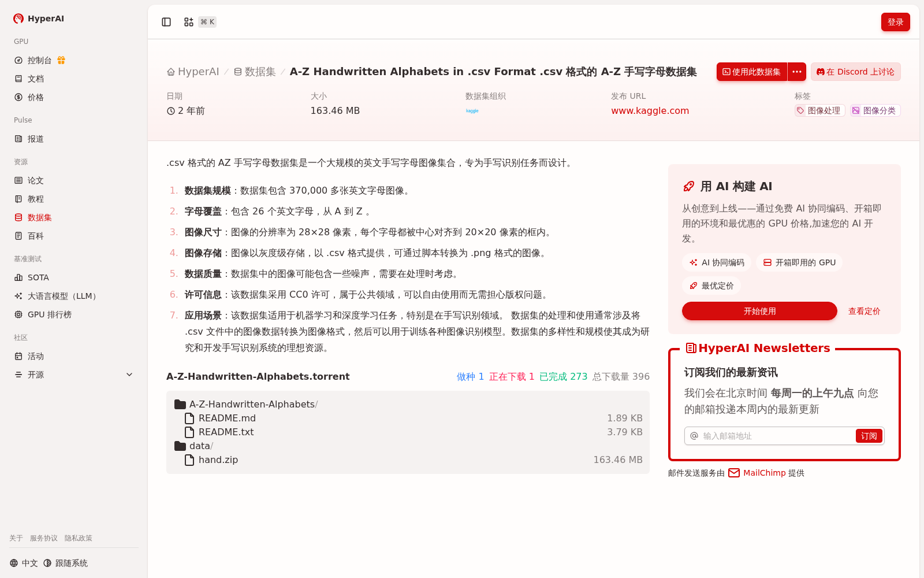The image size is (924, 578).
Task: Click the data folder icon
Action: (x=180, y=446)
